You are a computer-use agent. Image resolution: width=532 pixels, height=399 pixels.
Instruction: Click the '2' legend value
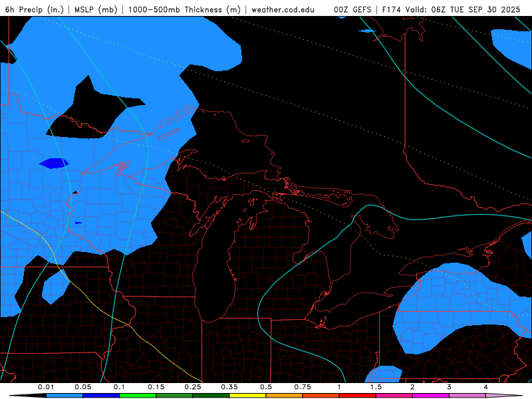pos(412,387)
